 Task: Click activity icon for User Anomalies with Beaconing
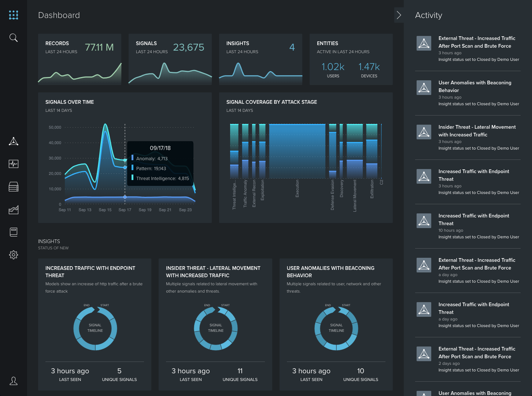(424, 88)
